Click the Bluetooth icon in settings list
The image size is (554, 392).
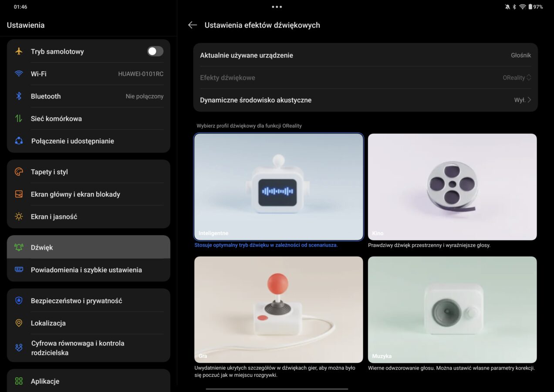point(19,96)
